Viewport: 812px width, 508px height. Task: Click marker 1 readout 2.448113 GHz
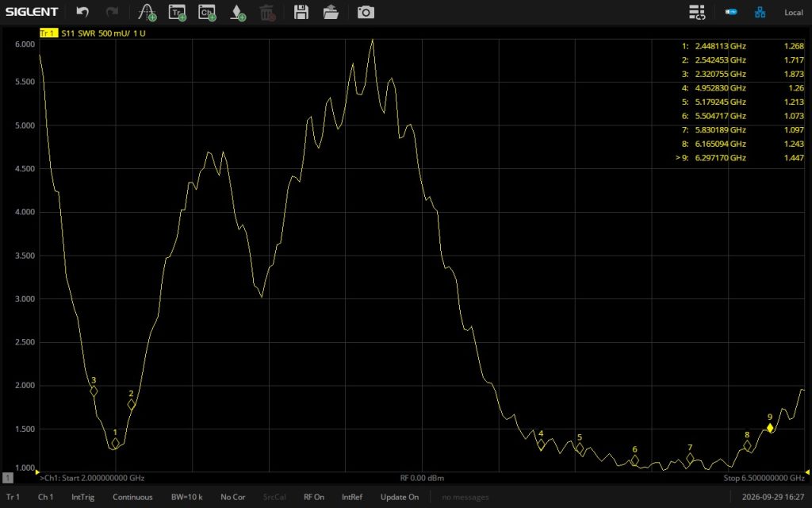(720, 46)
